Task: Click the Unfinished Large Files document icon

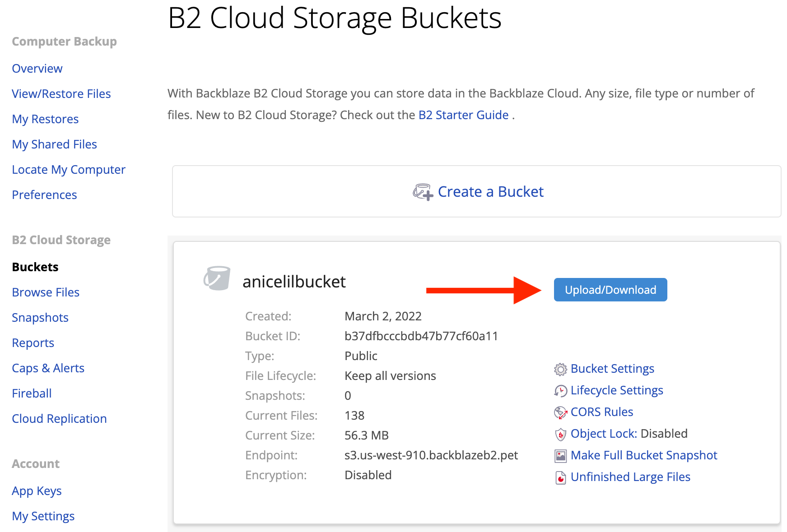Action: pos(560,477)
